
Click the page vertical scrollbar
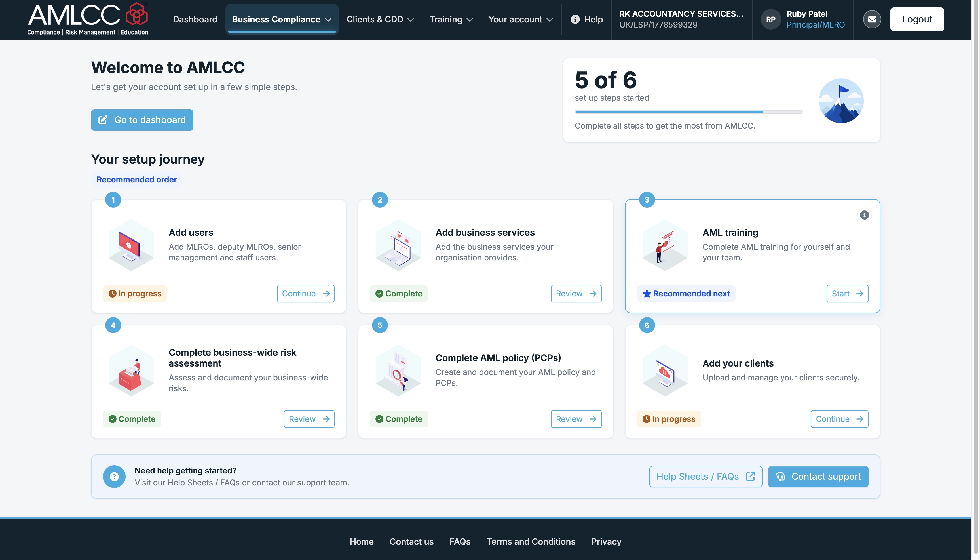(x=975, y=277)
